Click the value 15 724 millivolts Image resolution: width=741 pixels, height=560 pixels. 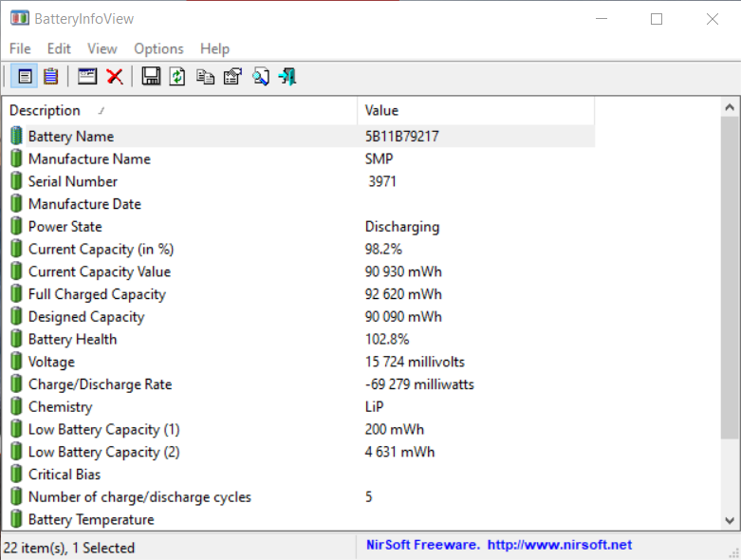tap(415, 362)
